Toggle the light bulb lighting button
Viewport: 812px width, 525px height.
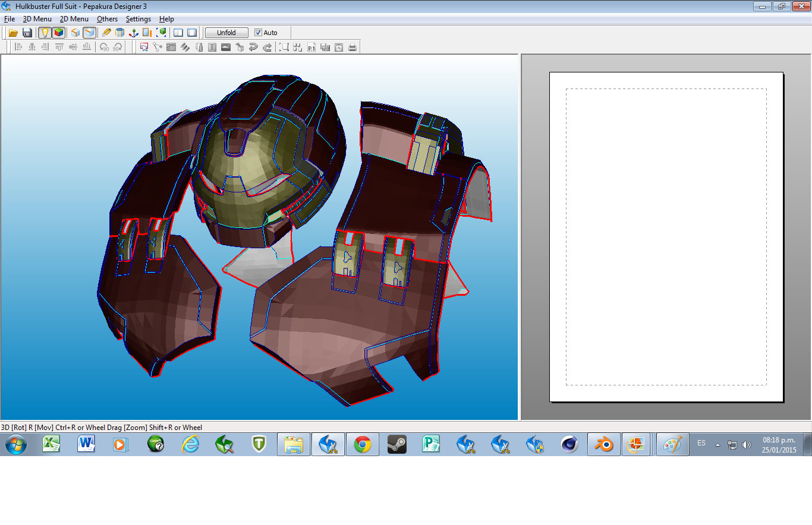click(x=45, y=33)
